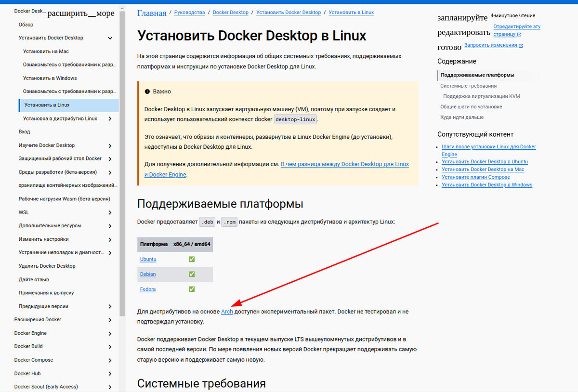Open Примечания к выпуску sidebar item
Image resolution: width=578 pixels, height=392 pixels.
(46, 293)
